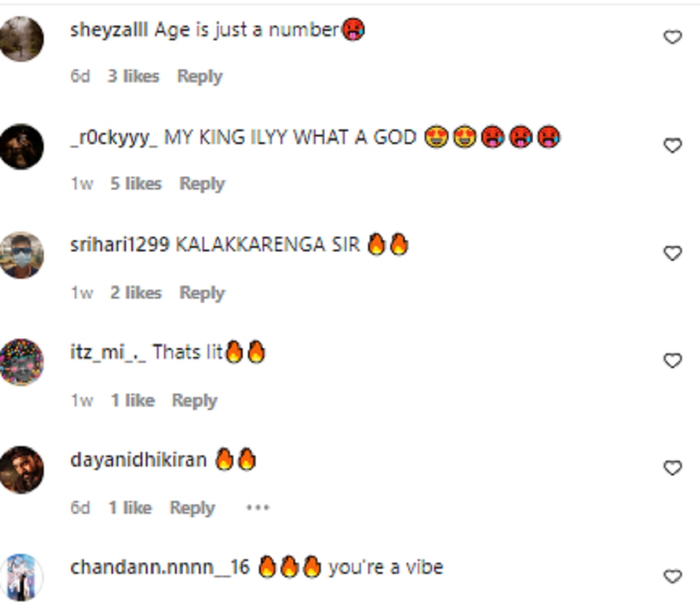Open _r0ckyyy_ avatar thumbnail
The width and height of the screenshot is (700, 603).
click(x=22, y=146)
